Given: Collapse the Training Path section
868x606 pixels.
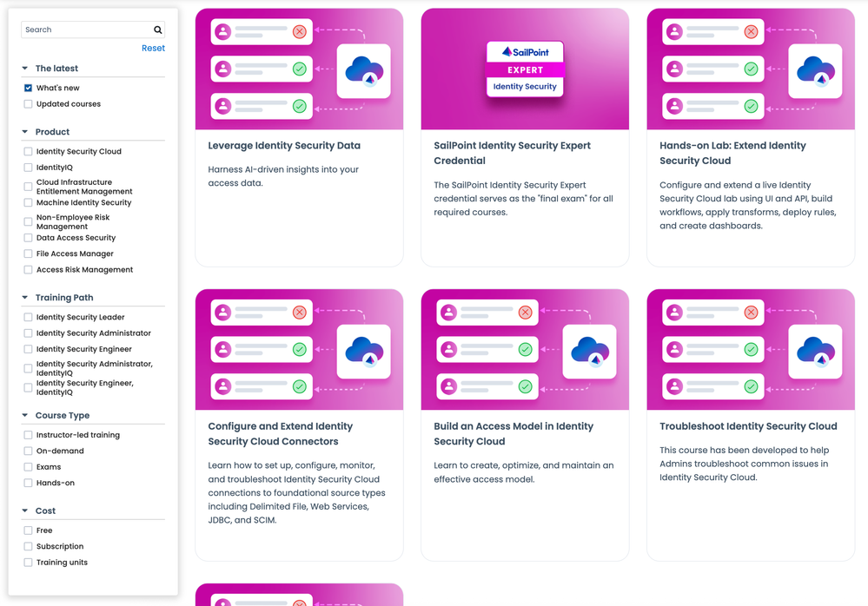Looking at the screenshot, I should [25, 298].
